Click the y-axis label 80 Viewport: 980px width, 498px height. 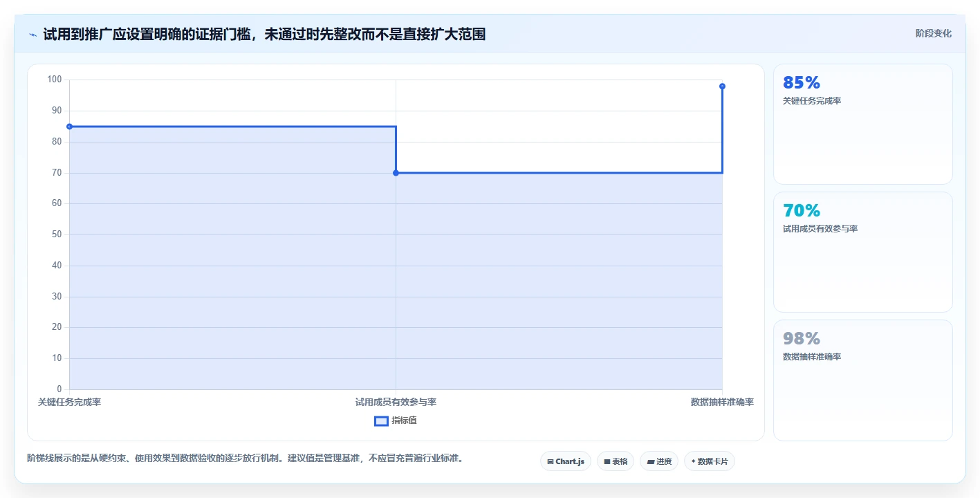click(x=57, y=142)
